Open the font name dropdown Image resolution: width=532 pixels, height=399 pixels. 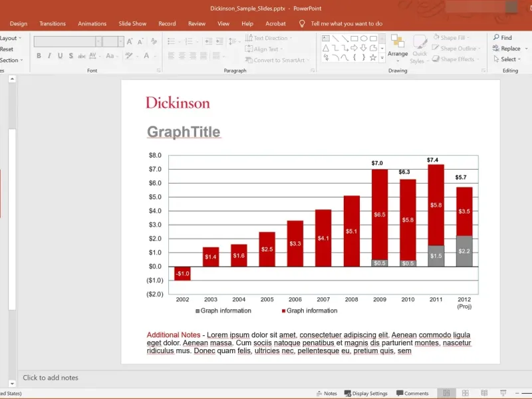click(98, 41)
